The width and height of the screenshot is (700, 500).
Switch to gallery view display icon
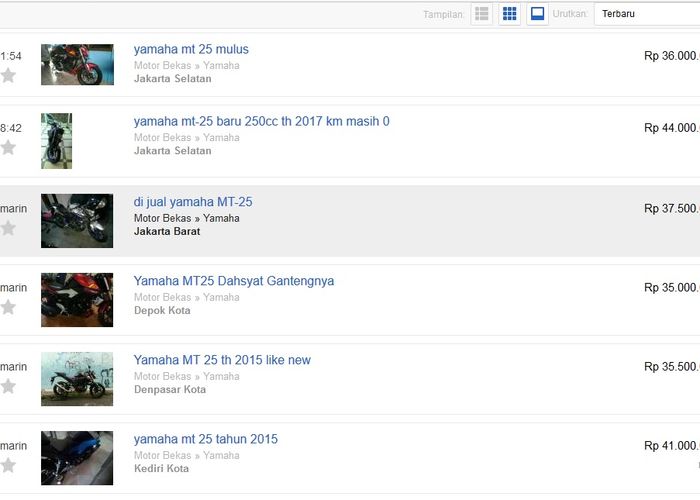click(x=538, y=14)
